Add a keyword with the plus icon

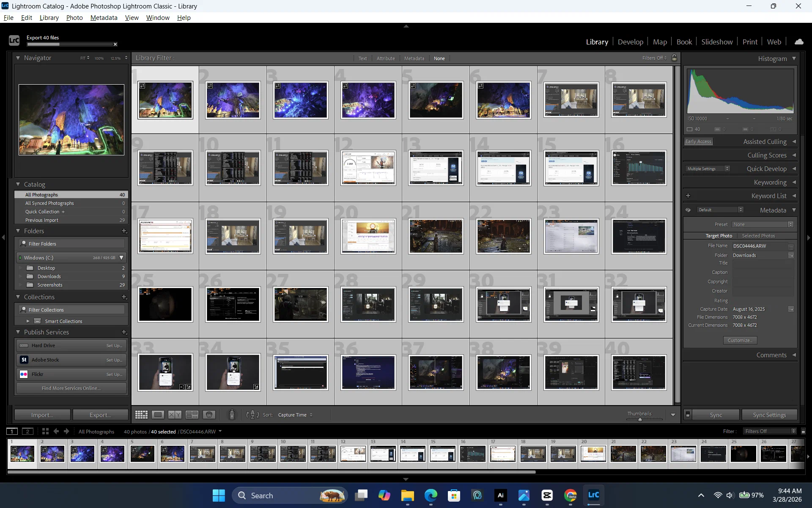688,196
